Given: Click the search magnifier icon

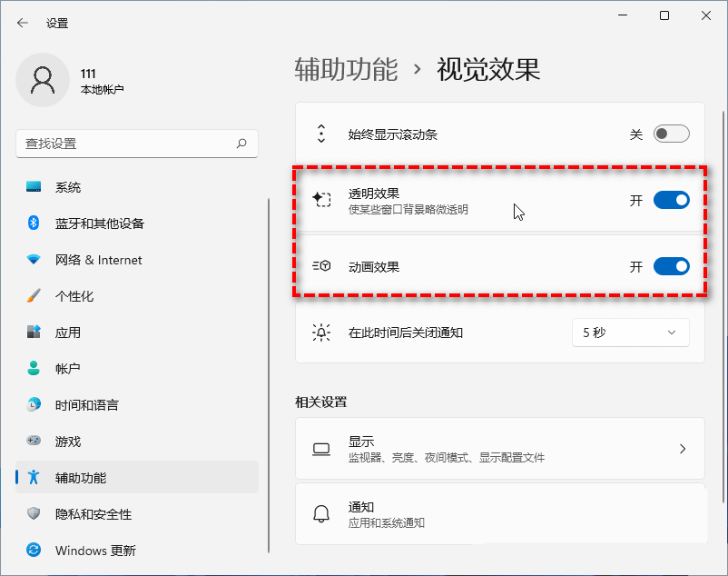Looking at the screenshot, I should (241, 144).
